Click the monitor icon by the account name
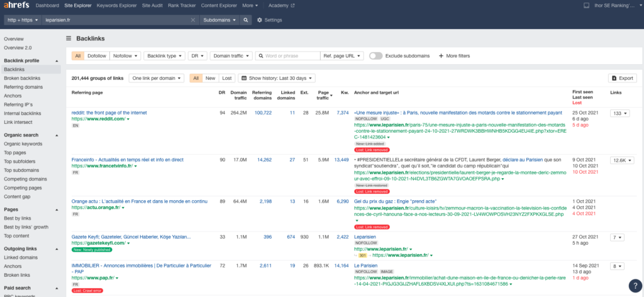The height and width of the screenshot is (297, 644). [x=587, y=6]
